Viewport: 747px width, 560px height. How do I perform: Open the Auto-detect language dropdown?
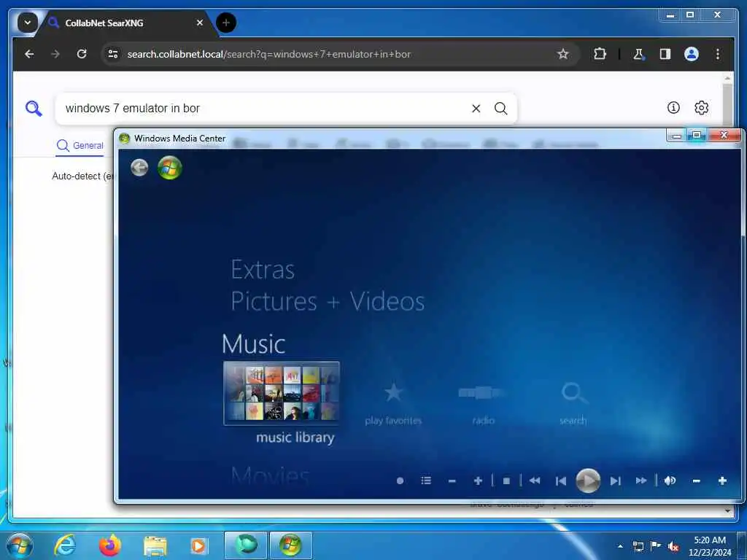[82, 176]
